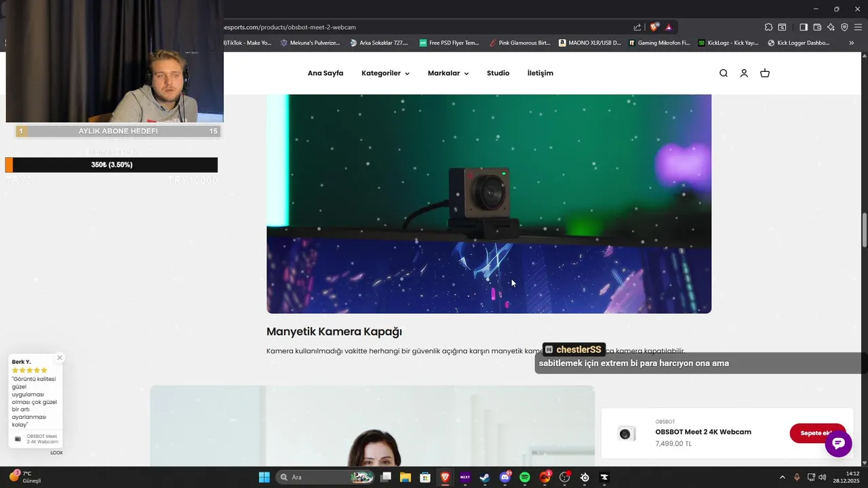
Task: Open the İletişim page
Action: 540,73
